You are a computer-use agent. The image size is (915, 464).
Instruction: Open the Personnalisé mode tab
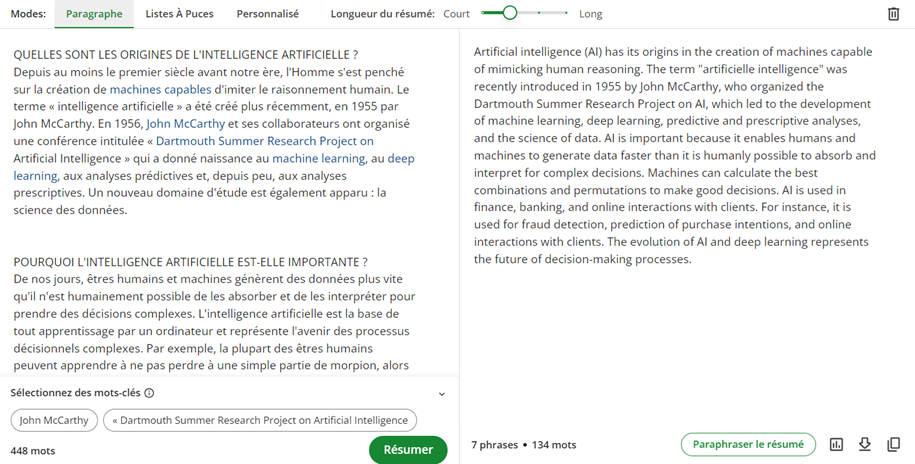267,14
